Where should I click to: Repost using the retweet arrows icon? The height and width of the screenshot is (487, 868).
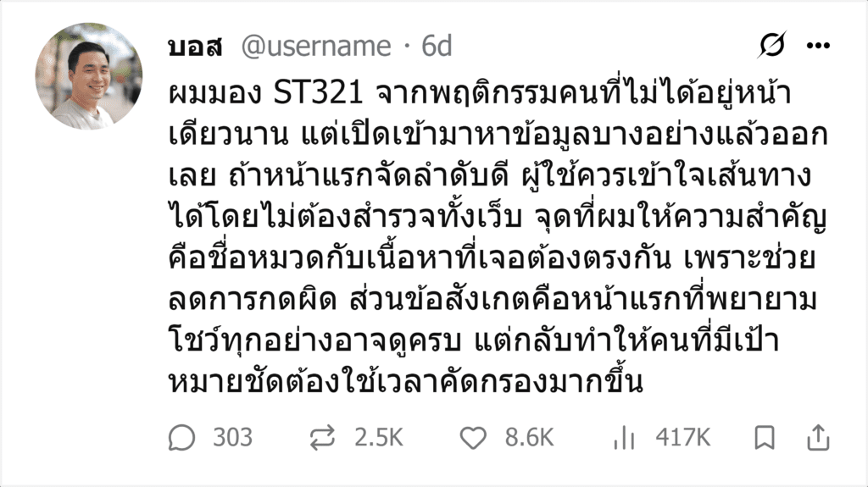tap(322, 438)
